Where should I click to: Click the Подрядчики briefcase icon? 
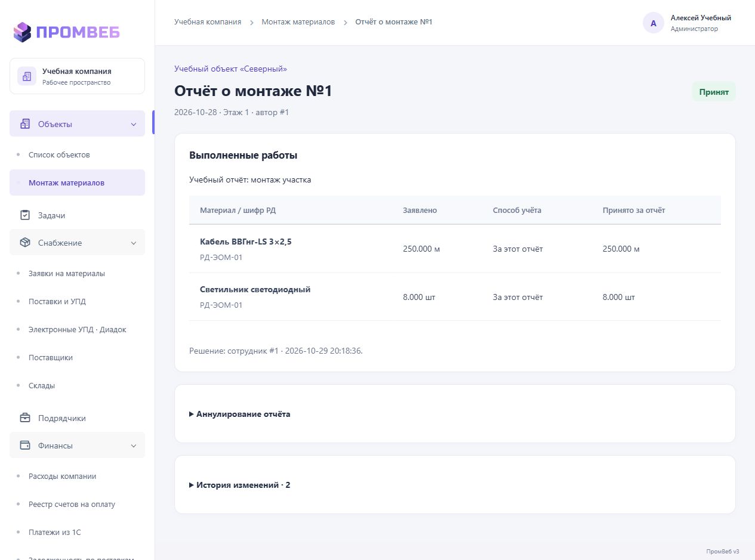point(25,418)
